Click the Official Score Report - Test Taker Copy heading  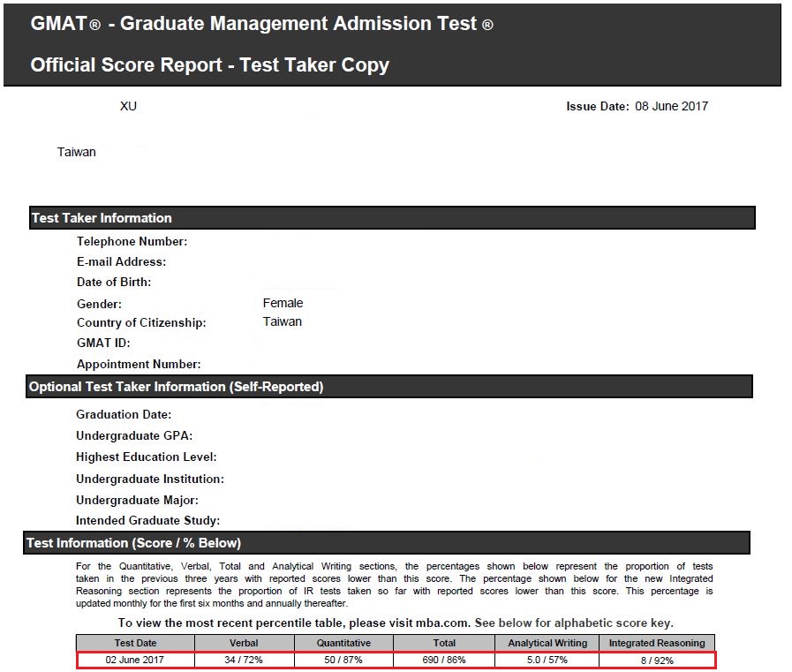click(209, 65)
